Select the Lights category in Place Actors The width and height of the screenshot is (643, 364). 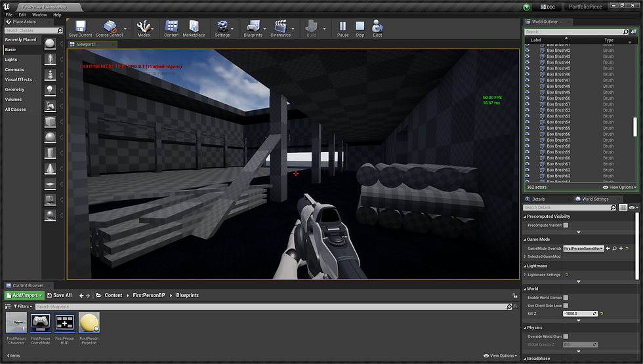point(11,60)
